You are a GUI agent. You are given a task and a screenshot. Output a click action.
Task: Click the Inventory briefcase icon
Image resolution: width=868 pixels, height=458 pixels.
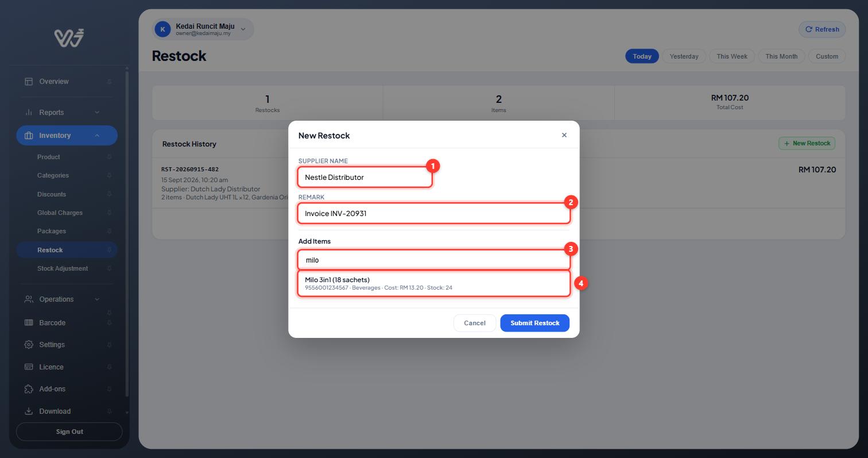tap(29, 136)
